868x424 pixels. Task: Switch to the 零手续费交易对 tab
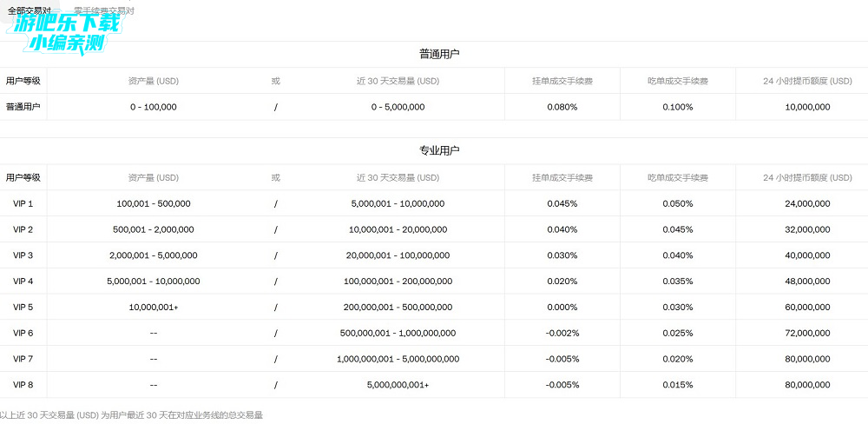[x=106, y=10]
